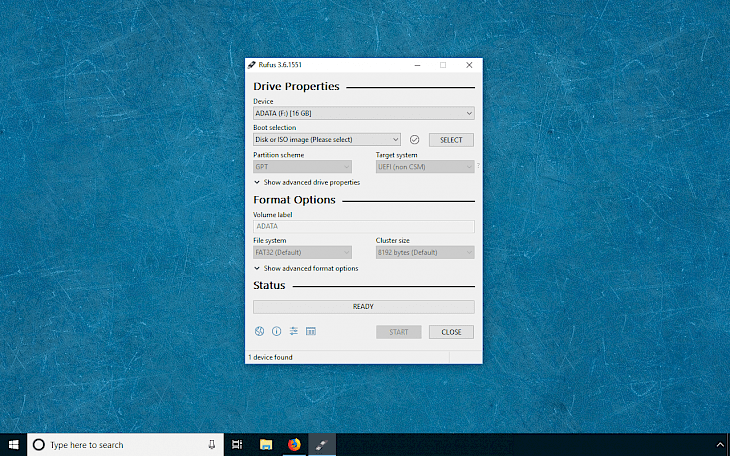Open the log viewer icon in Rufus
This screenshot has height=456, width=730.
311,331
